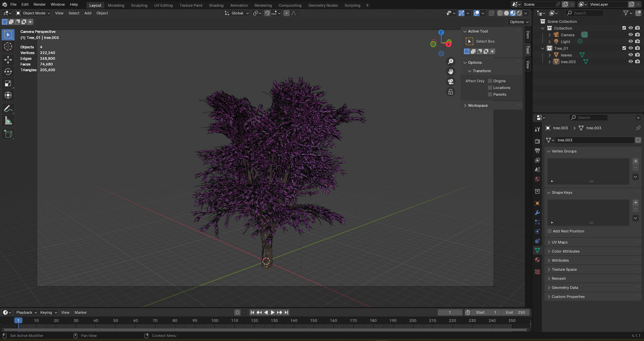The image size is (644, 341).
Task: Enable Affect Only Parents checkbox
Action: [490, 94]
